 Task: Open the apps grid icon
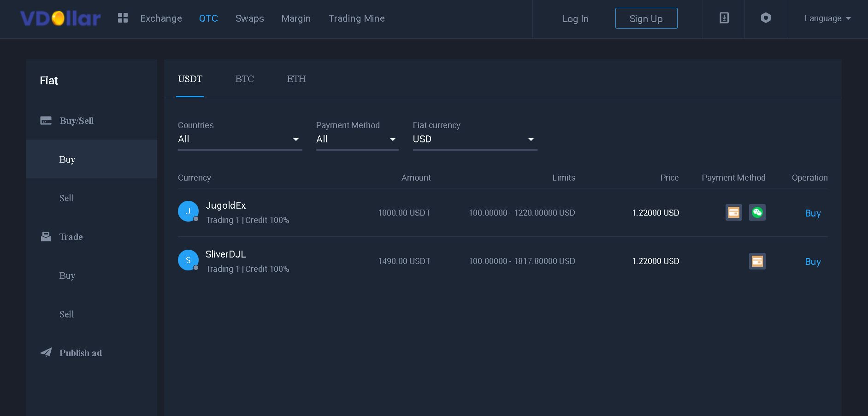tap(123, 18)
